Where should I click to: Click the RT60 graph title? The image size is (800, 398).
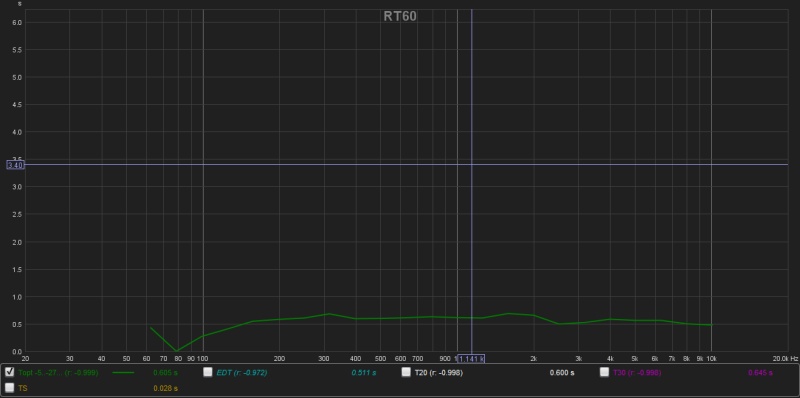400,16
